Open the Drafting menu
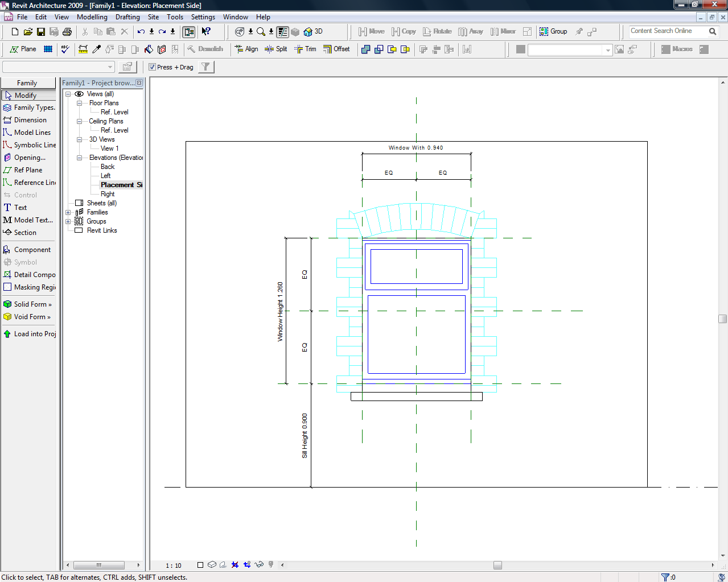The width and height of the screenshot is (728, 582). click(127, 17)
